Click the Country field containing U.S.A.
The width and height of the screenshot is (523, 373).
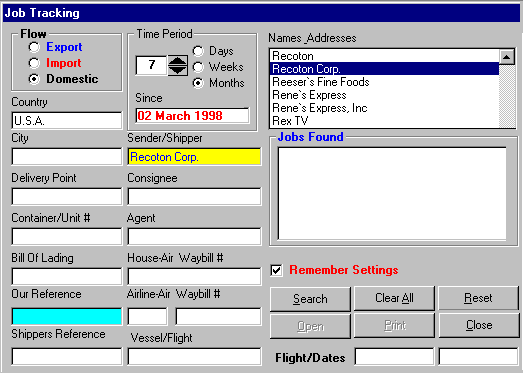tap(67, 120)
